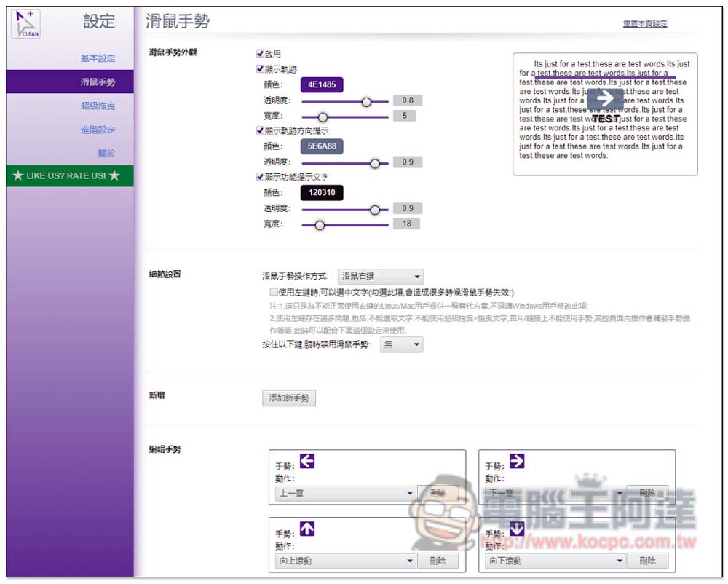Delete the left arrow gesture with 刪除
Image resolution: width=728 pixels, height=584 pixels.
[438, 494]
